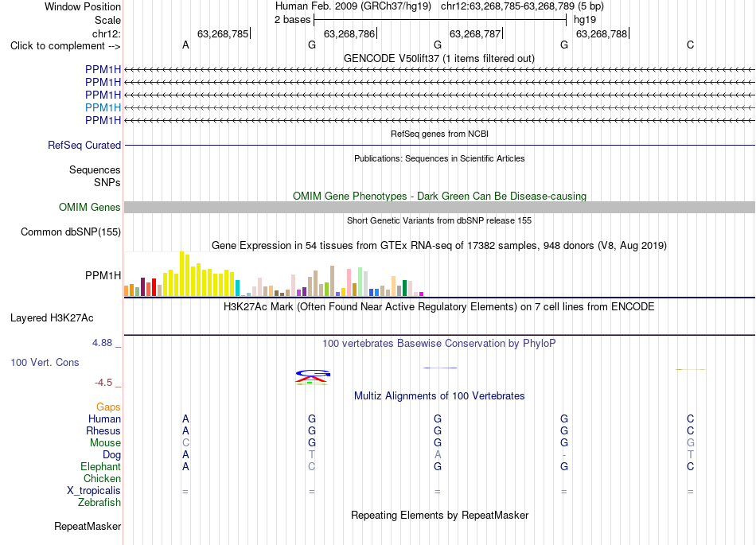This screenshot has height=545, width=756.
Task: Click the chr12:63,268,785-63,268,789 (5 bp) range
Action: tap(522, 6)
